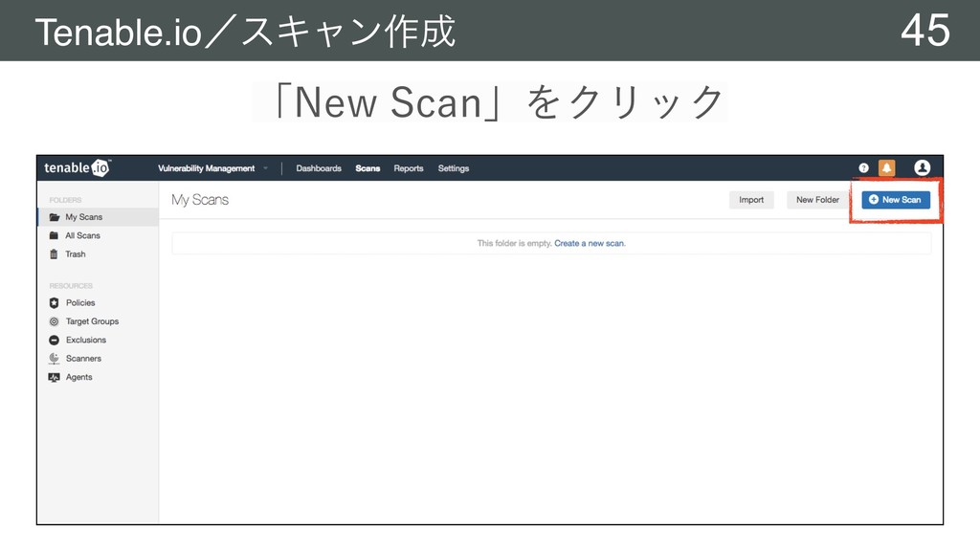Click the Scanners radar icon
Screen dimensions: 980x551
tap(54, 359)
